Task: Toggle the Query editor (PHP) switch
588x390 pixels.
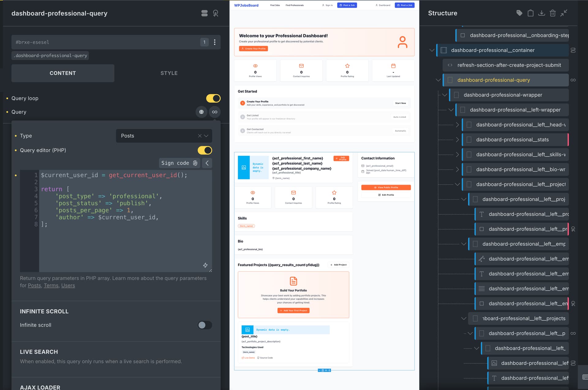Action: pos(205,150)
